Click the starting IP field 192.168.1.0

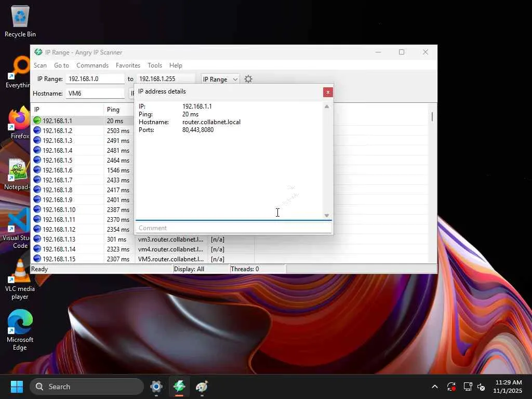coord(95,79)
